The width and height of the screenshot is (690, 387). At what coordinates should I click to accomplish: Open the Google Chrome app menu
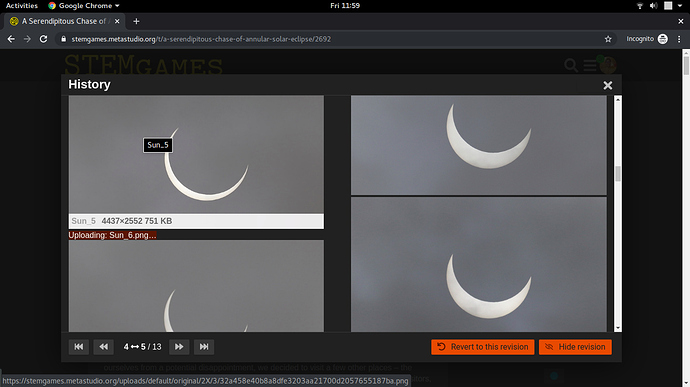pyautogui.click(x=84, y=6)
